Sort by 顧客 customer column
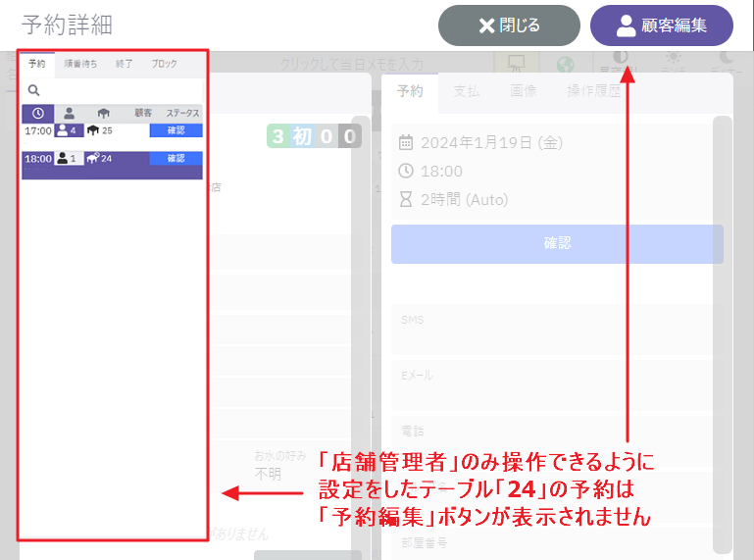 click(x=143, y=113)
